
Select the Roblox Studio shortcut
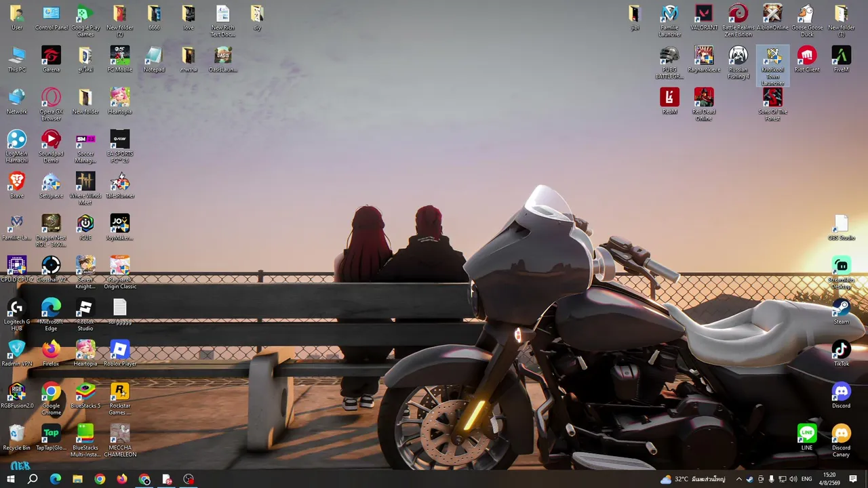(85, 314)
